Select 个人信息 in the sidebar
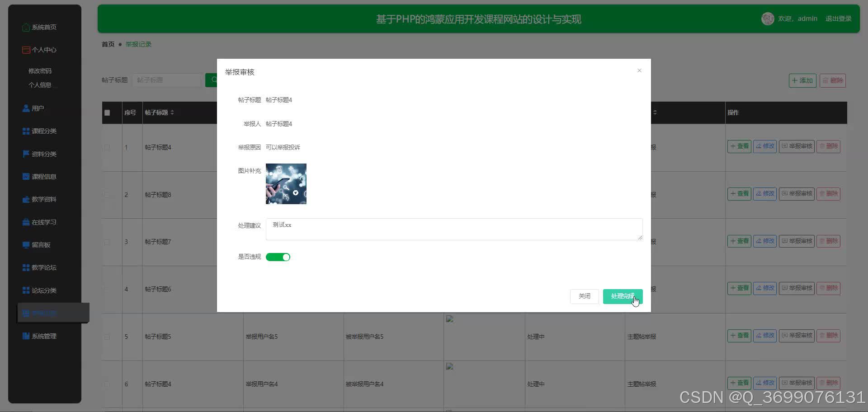868x412 pixels. pyautogui.click(x=40, y=85)
